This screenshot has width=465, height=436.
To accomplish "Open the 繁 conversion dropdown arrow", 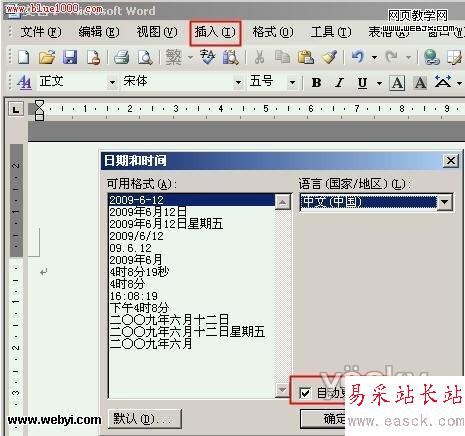I will click(x=190, y=57).
